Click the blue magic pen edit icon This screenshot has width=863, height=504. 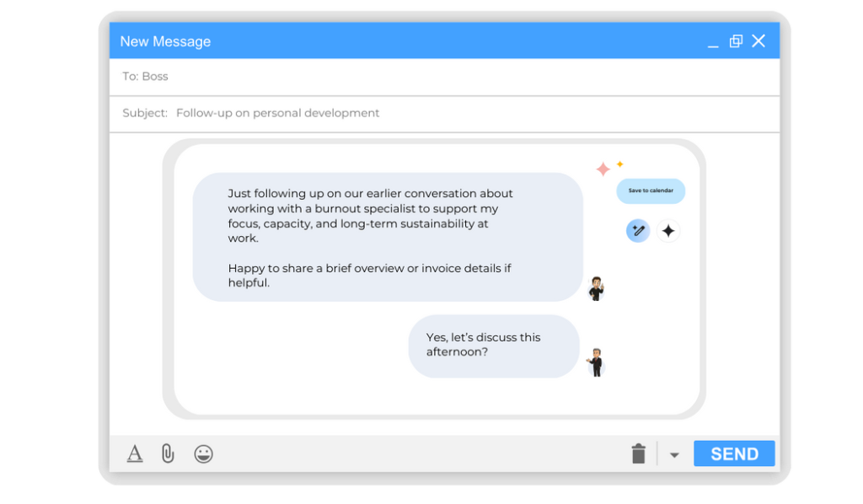(638, 231)
